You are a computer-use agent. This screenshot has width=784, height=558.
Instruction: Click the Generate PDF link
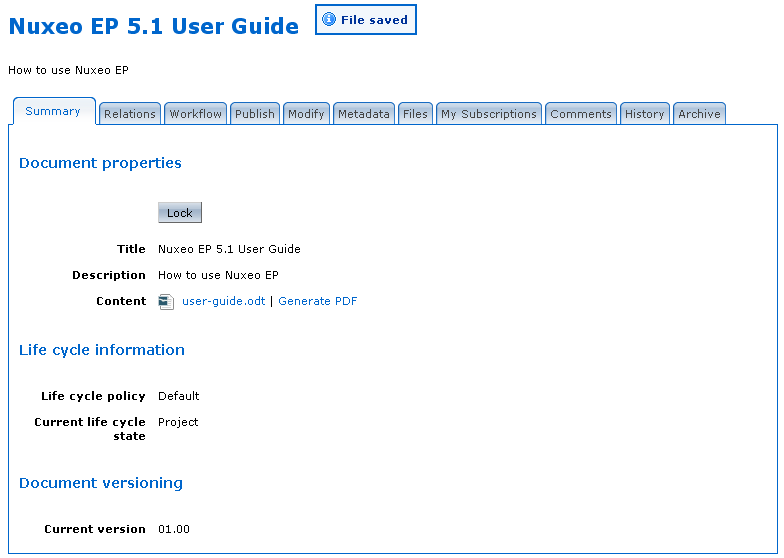[x=318, y=301]
